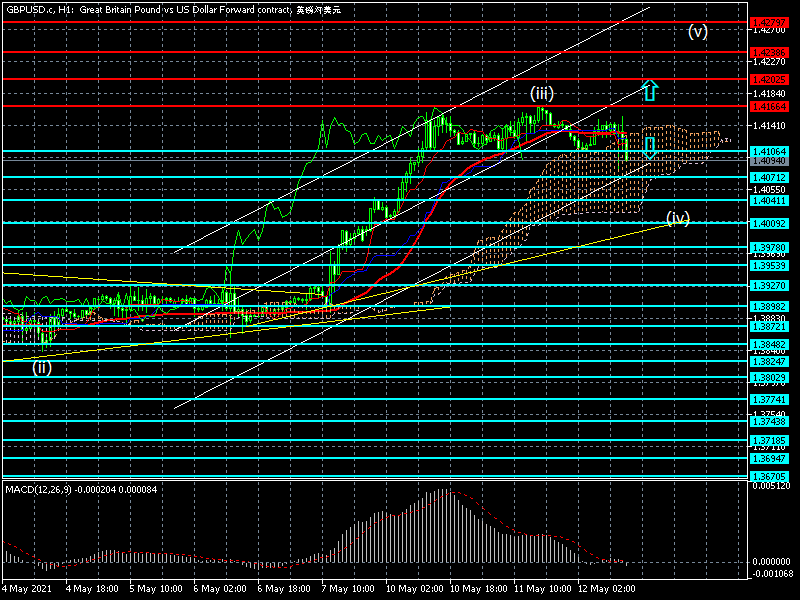Image resolution: width=800 pixels, height=600 pixels.
Task: Click the 1.41410 price scale value
Action: (769, 126)
